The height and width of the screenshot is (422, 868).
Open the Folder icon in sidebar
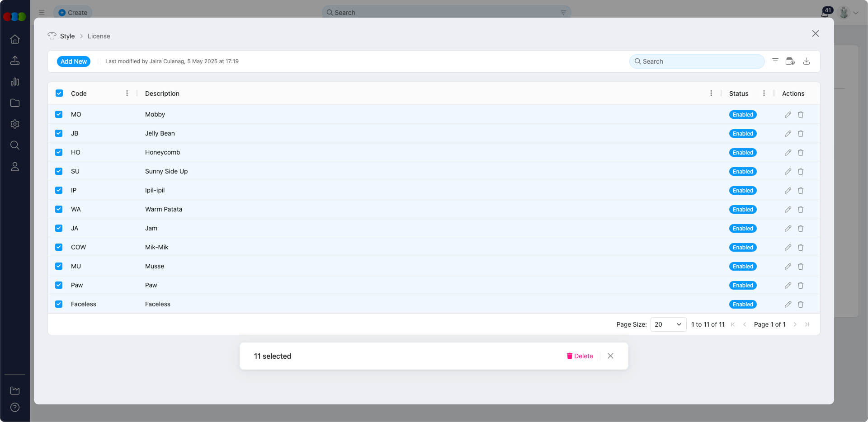[x=15, y=103]
